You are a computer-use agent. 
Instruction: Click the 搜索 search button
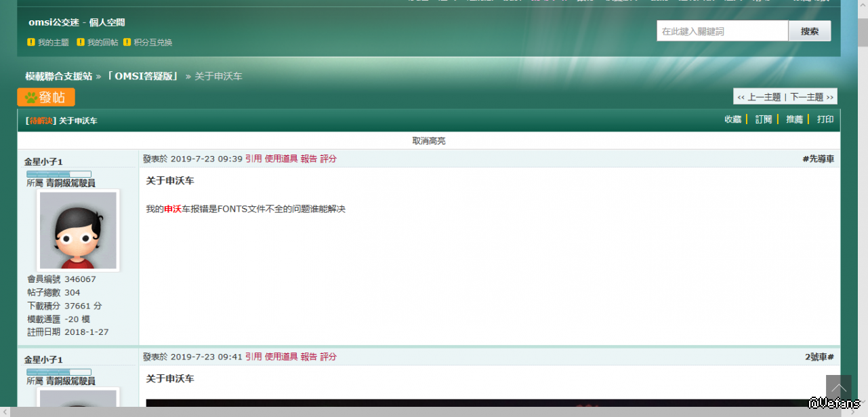tap(809, 31)
